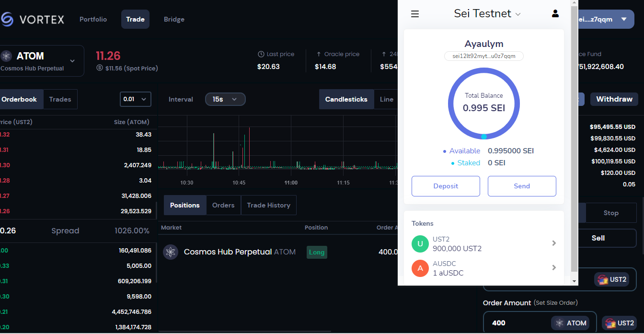
Task: Click the Long position badge
Action: point(317,252)
